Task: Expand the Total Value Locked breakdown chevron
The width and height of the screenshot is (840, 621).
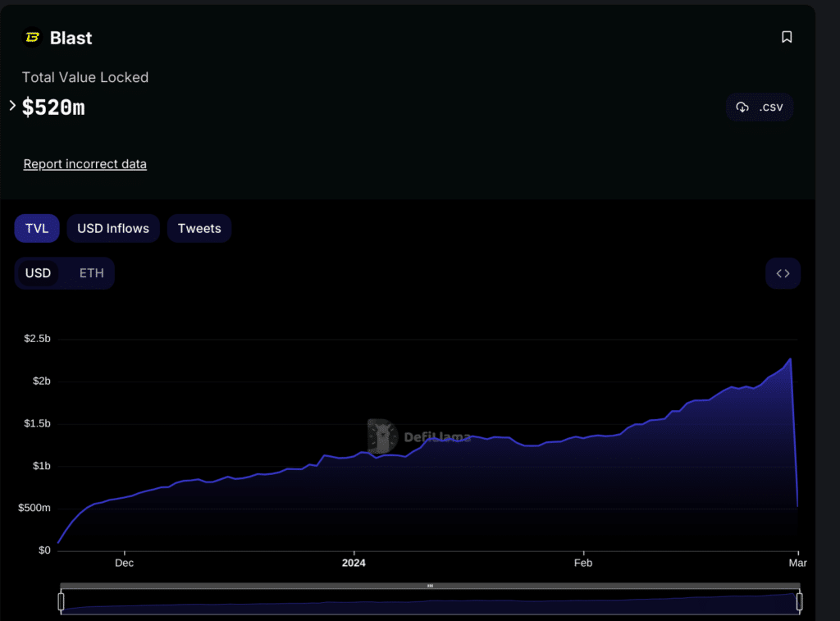Action: 12,106
